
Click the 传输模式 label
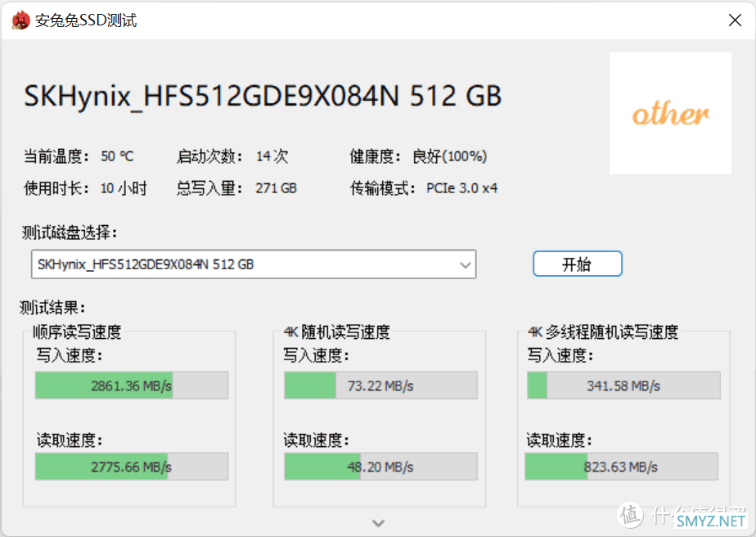coord(383,188)
